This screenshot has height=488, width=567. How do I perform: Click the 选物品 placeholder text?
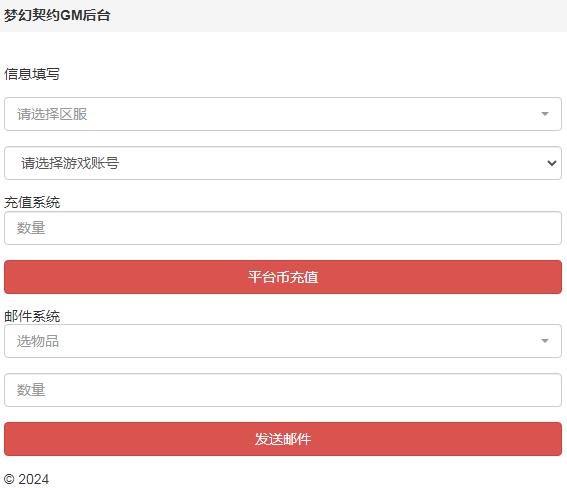point(38,341)
